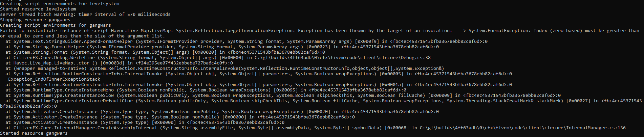Click the Exception_EndOfInnerExceptionStack line
The image size is (644, 137).
point(54,79)
